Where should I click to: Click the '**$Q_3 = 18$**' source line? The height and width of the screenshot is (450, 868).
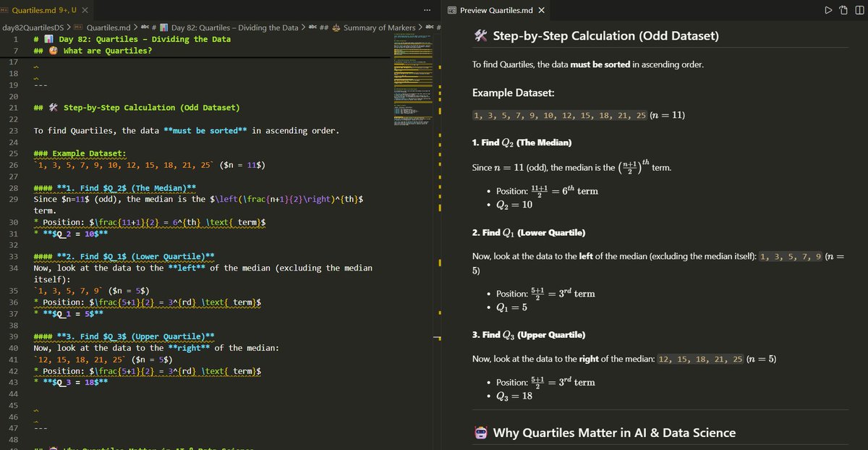tap(71, 382)
